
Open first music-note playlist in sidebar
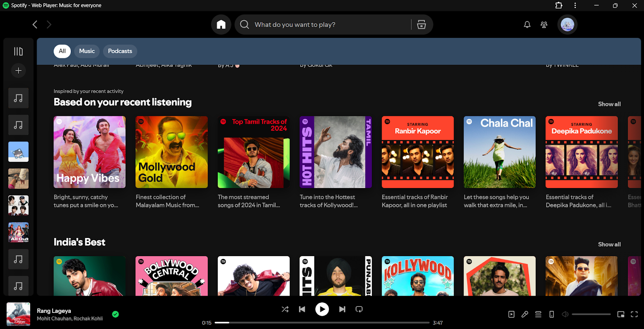(x=19, y=98)
